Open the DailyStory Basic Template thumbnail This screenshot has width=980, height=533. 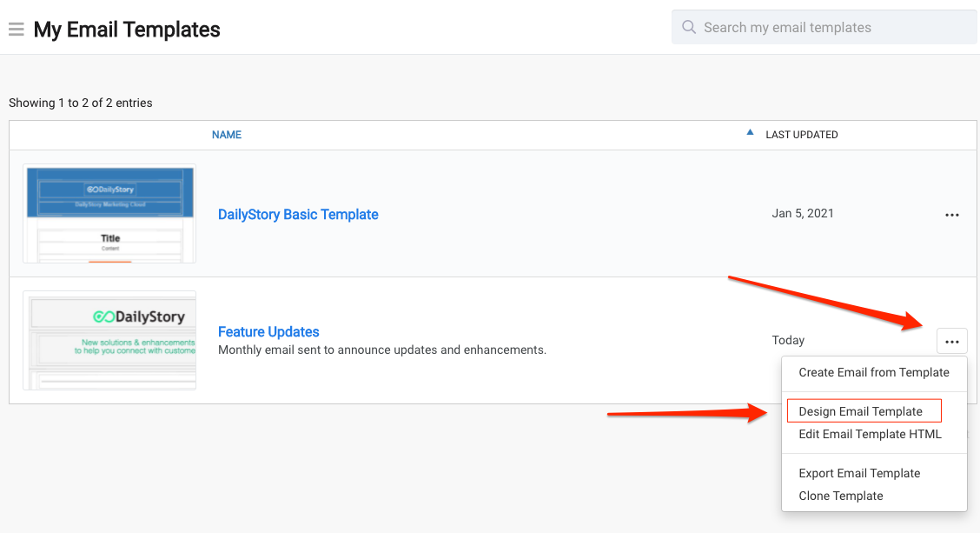click(109, 213)
